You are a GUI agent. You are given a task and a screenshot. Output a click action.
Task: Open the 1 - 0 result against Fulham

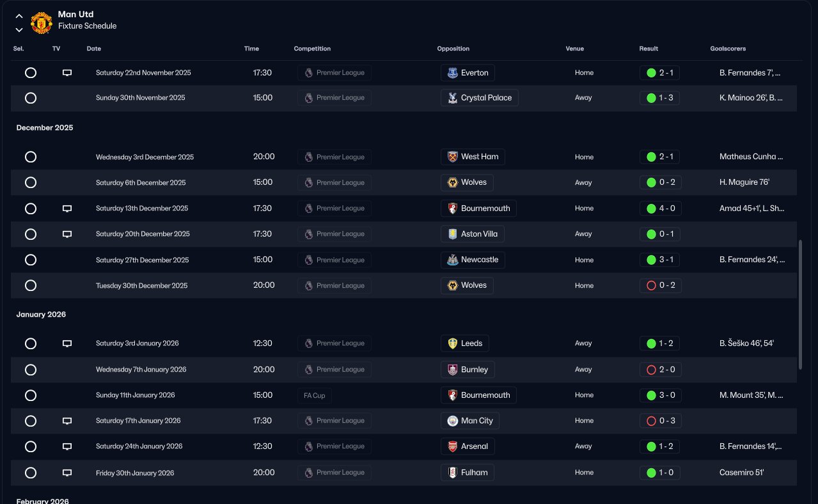coord(660,473)
